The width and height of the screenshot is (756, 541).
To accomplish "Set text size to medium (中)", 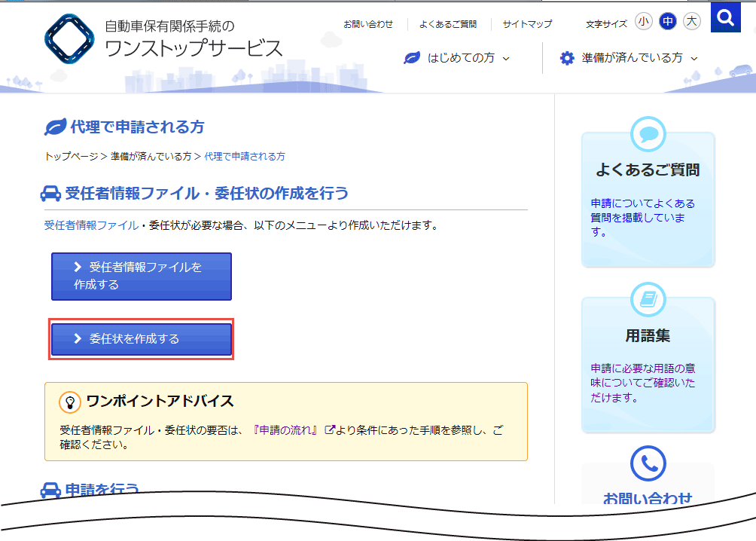I will (x=668, y=21).
